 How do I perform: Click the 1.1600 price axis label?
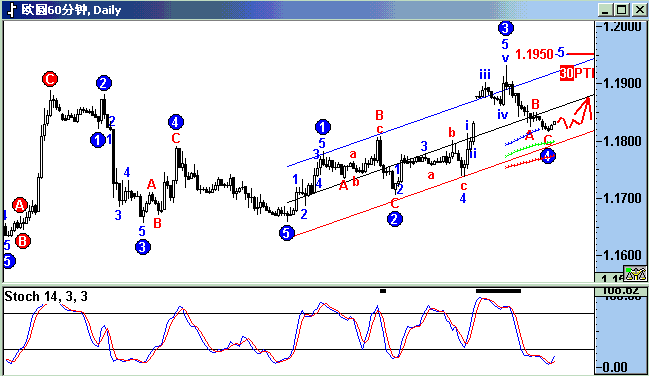[622, 255]
